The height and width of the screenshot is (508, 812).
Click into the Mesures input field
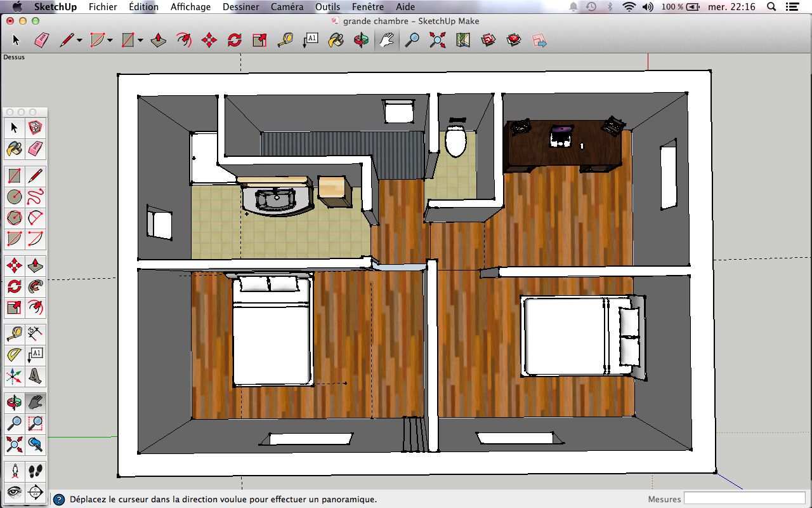click(744, 498)
